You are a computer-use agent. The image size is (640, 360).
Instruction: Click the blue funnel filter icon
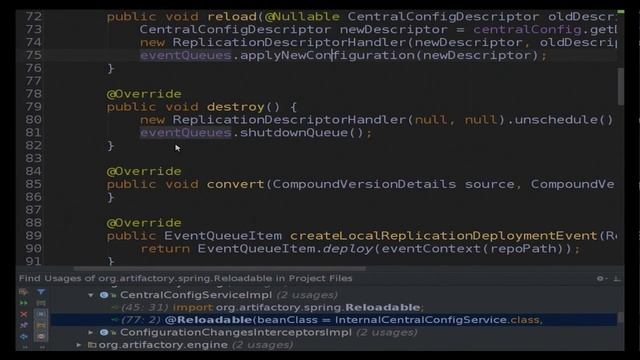41,292
